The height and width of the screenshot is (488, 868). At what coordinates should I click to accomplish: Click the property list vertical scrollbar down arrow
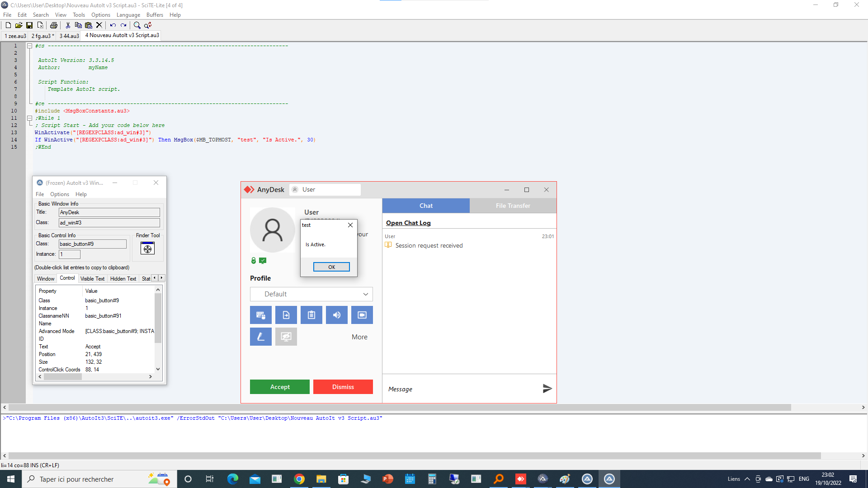click(x=158, y=369)
